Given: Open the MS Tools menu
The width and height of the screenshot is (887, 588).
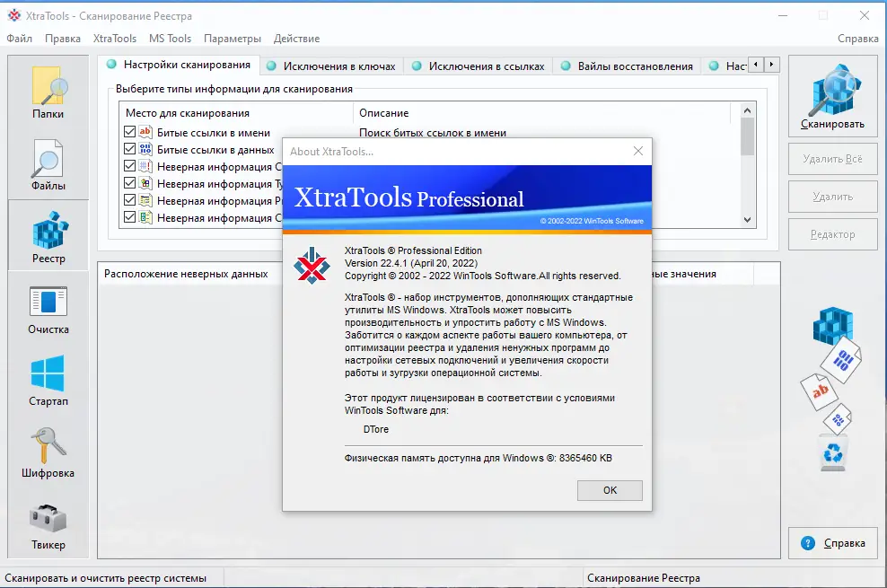Looking at the screenshot, I should (x=171, y=39).
